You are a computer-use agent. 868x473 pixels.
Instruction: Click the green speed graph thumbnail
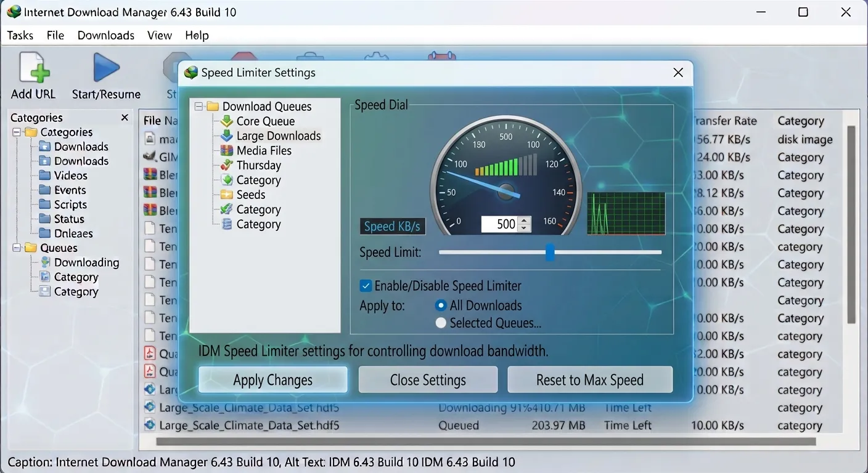pyautogui.click(x=626, y=213)
